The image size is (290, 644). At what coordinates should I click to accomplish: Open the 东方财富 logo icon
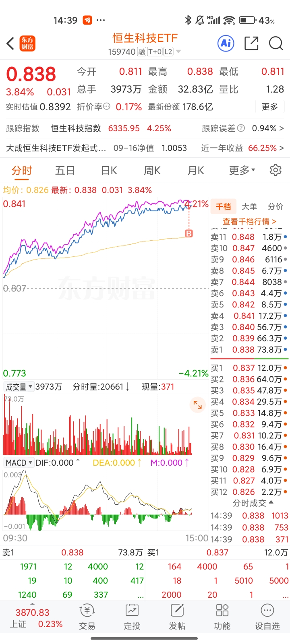tap(28, 43)
